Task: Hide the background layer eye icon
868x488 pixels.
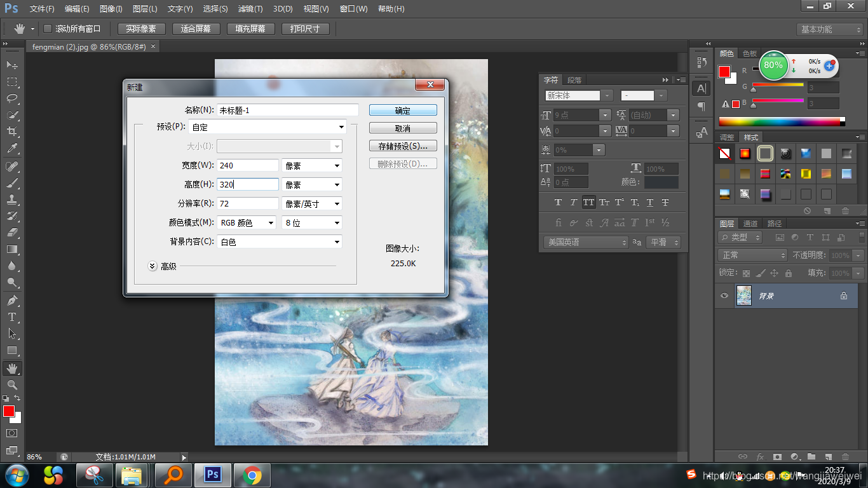Action: 724,295
